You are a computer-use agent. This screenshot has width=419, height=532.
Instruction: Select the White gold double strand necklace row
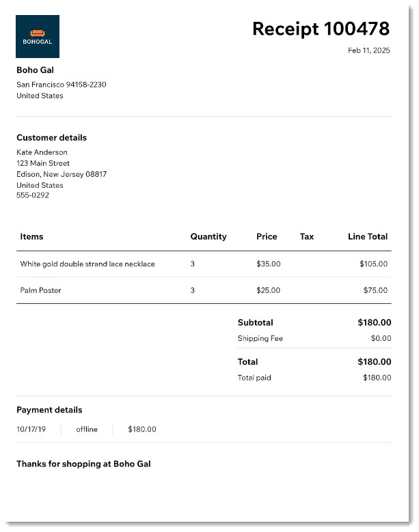click(x=204, y=264)
